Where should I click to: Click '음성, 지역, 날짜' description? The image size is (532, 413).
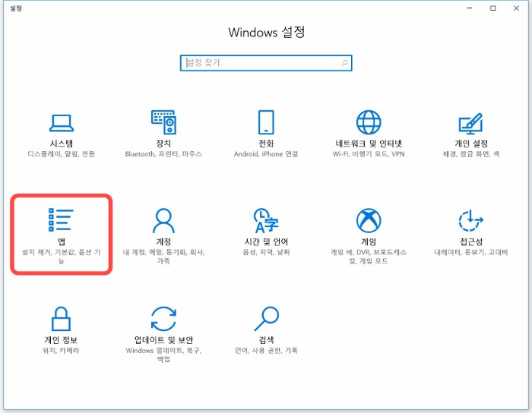(266, 252)
